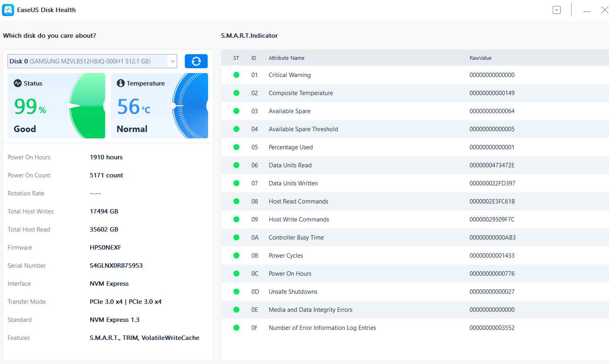609x364 pixels.
Task: Minimize the Disk Health window
Action: 587,11
